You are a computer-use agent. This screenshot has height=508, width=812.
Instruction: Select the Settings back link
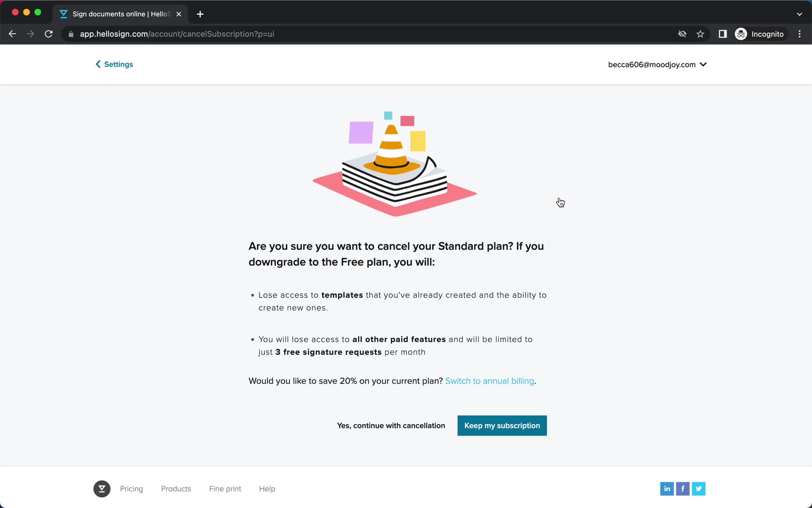point(114,64)
